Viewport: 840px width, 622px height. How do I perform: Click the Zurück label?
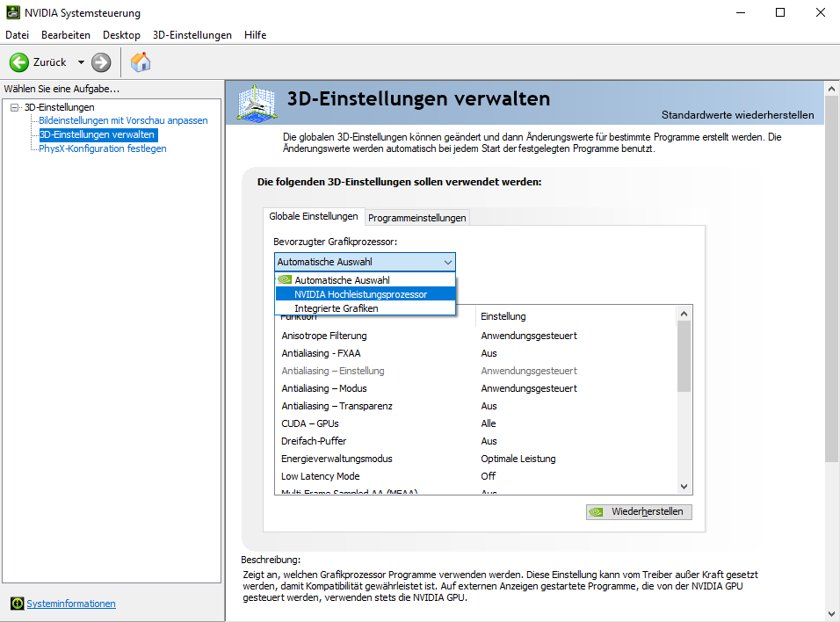50,62
